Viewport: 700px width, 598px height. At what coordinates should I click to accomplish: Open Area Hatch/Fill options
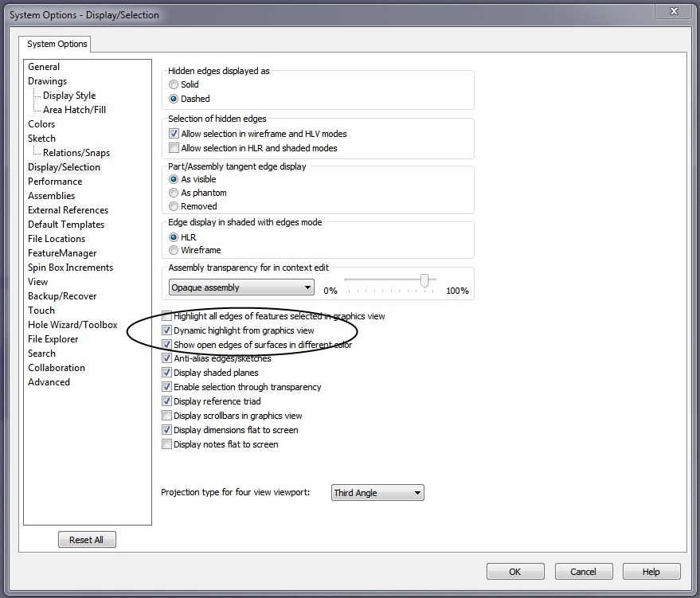pyautogui.click(x=74, y=109)
